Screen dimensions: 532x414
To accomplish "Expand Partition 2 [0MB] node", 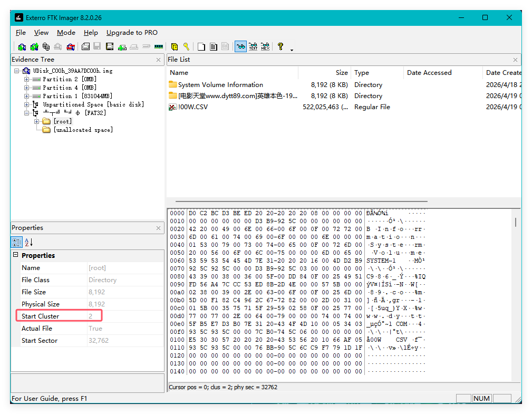I will coord(26,80).
